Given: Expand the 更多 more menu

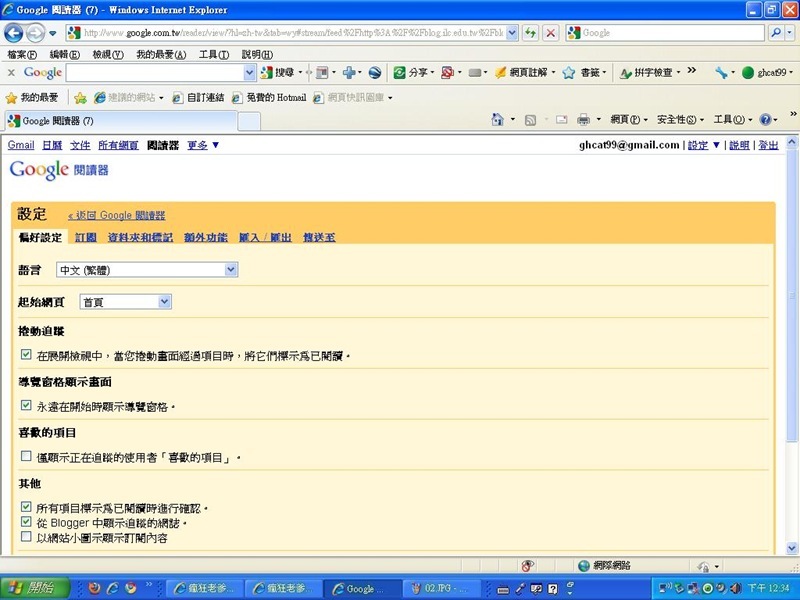Looking at the screenshot, I should click(203, 145).
